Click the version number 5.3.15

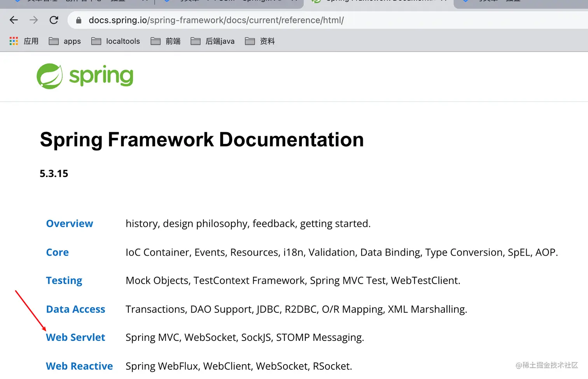point(54,174)
